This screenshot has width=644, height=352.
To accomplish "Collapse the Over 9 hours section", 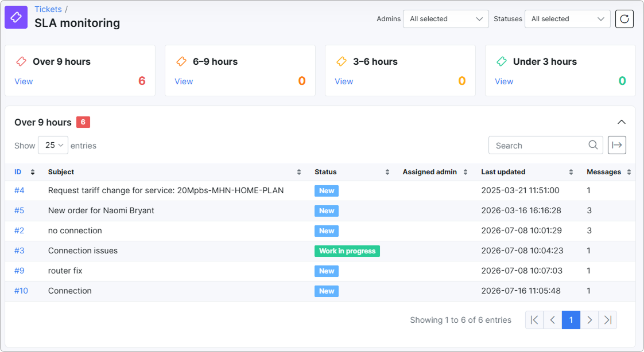I will [x=622, y=122].
